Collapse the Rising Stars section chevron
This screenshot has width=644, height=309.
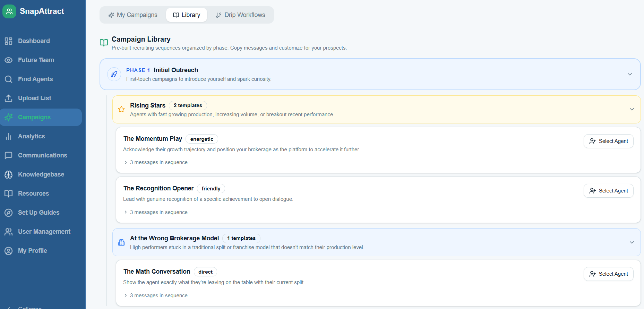click(632, 109)
